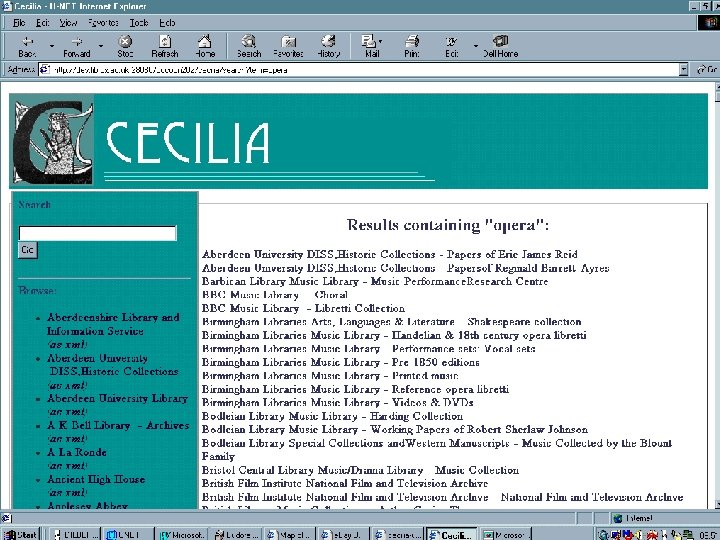Open BBC Music Library - Libretti Collection result
The width and height of the screenshot is (720, 540).
(x=304, y=308)
